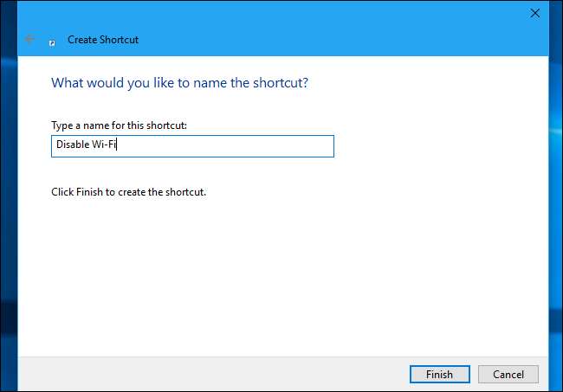Click the empty blue title bar area
563x392 pixels.
pos(303,26)
